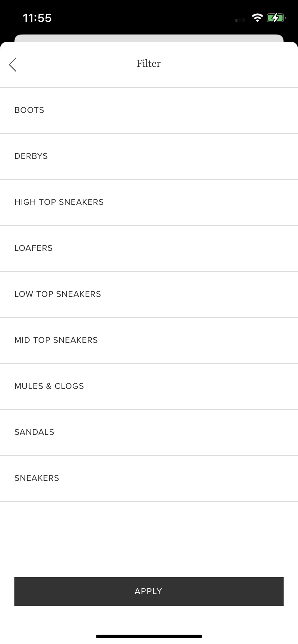Tap empty row area beside SNEAKERS

[x=179, y=478]
